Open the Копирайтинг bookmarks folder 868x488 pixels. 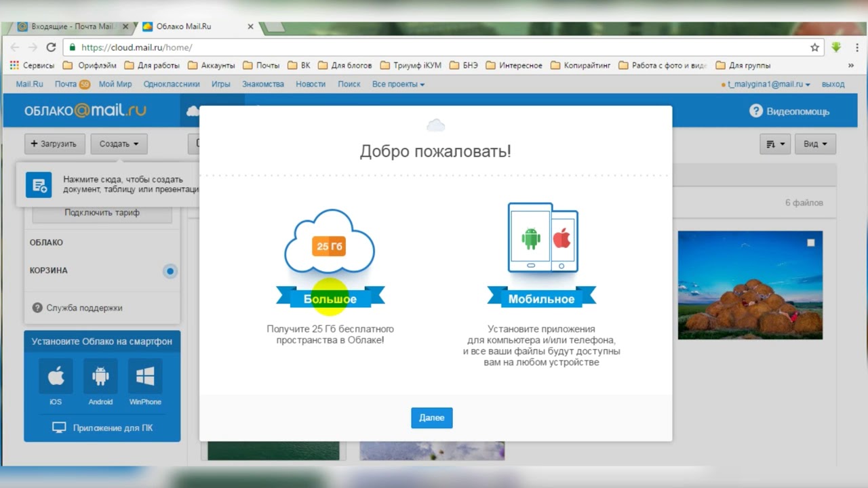click(580, 66)
